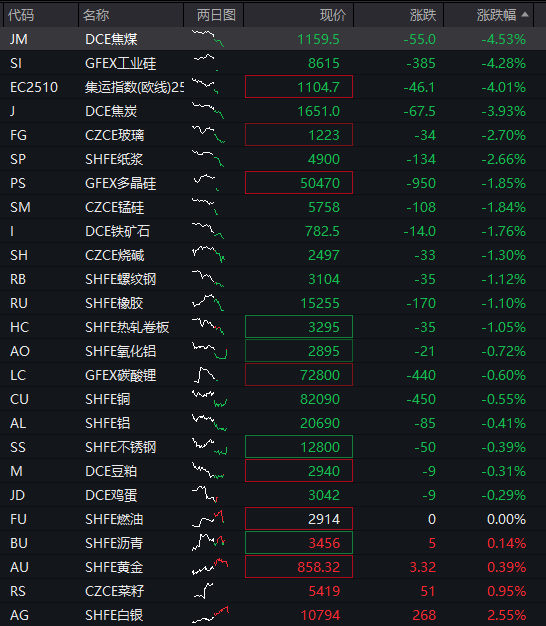Open the GFEX碳酸锂 sparkline chart
546x626 pixels.
206,375
